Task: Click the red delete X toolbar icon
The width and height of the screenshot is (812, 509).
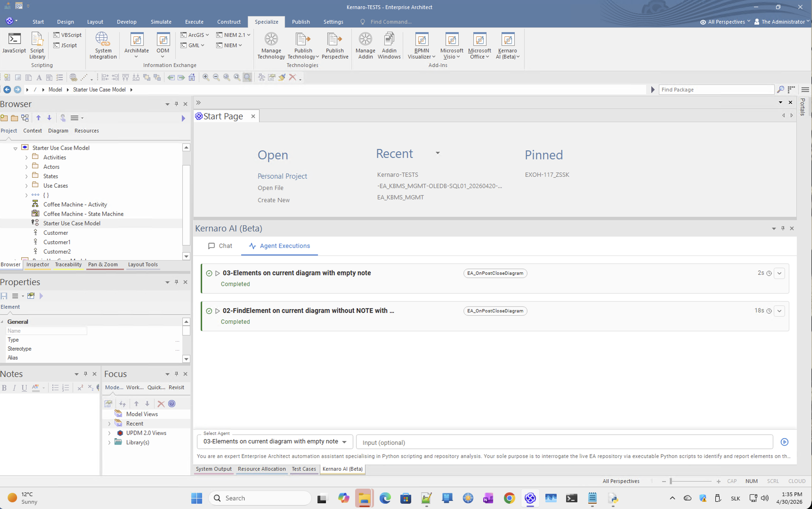Action: (x=292, y=78)
